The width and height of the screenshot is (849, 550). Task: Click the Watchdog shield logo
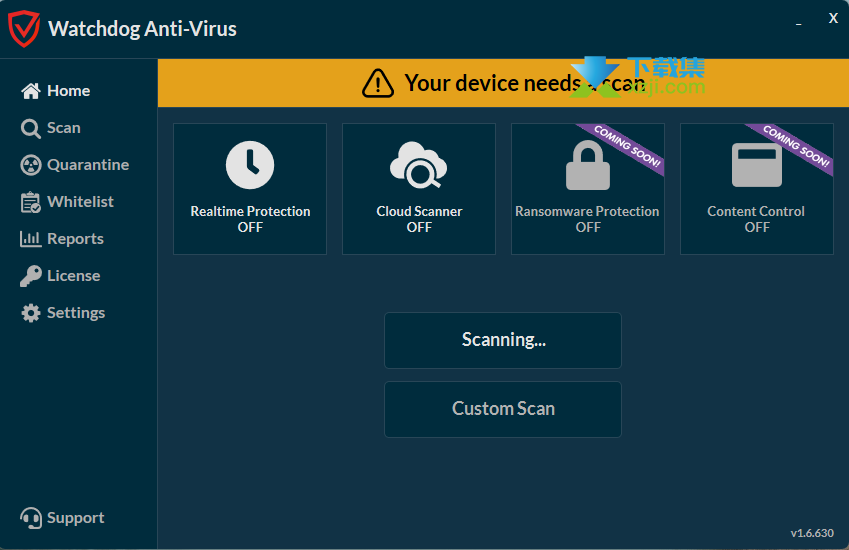[24, 29]
